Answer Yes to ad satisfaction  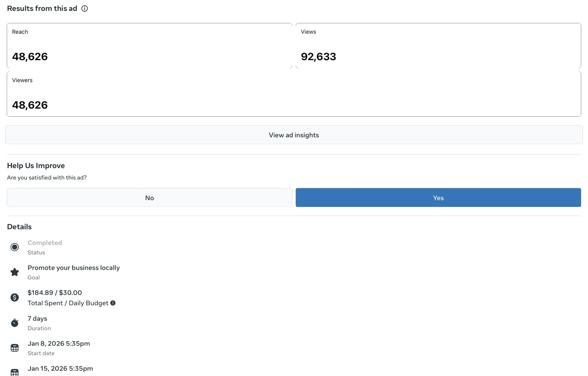pyautogui.click(x=438, y=197)
